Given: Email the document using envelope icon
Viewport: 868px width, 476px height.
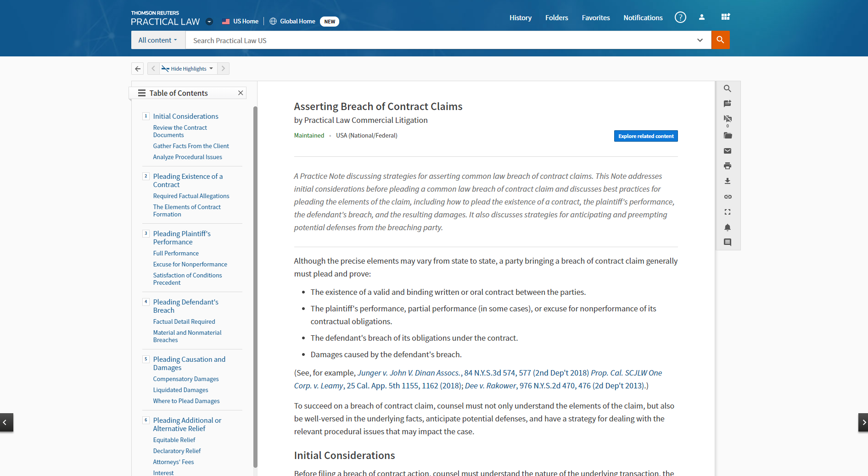Looking at the screenshot, I should click(728, 151).
